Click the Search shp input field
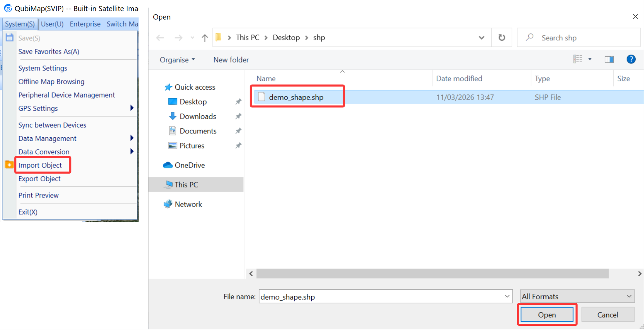644x330 pixels. tap(579, 38)
